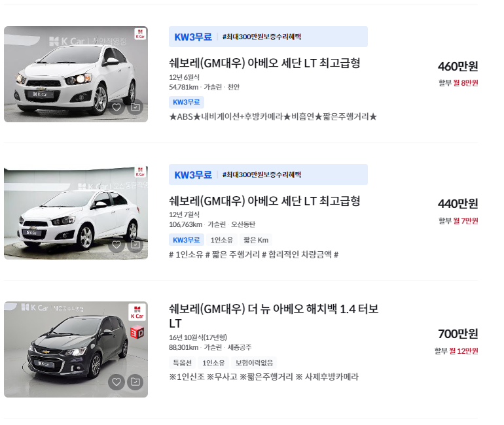Click the ★ABS★내비게이션+후방카메라 description line
Image resolution: width=504 pixels, height=425 pixels.
(273, 116)
